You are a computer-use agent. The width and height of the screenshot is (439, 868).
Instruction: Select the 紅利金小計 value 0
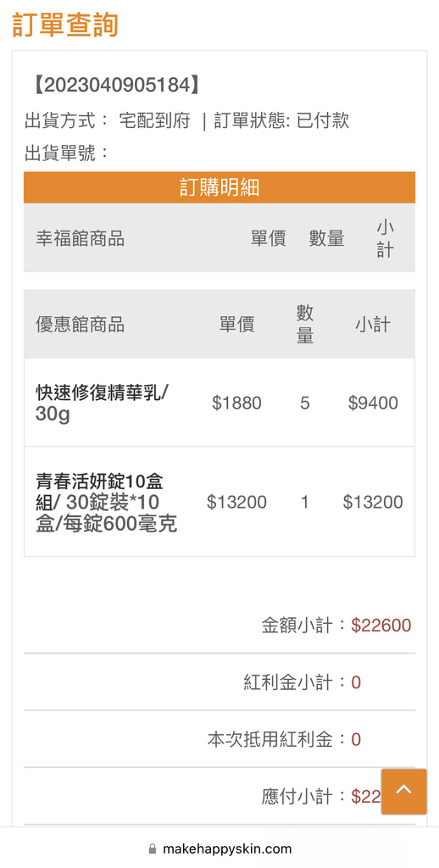(356, 682)
